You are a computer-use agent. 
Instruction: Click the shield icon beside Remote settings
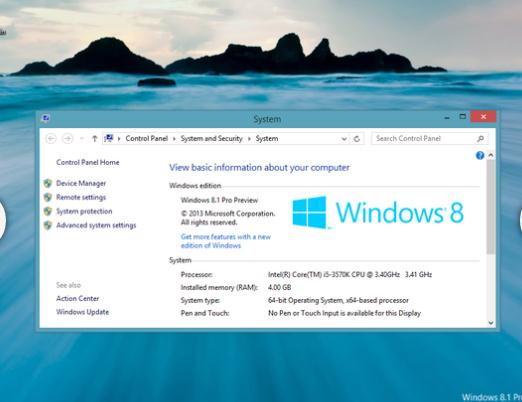coord(48,197)
